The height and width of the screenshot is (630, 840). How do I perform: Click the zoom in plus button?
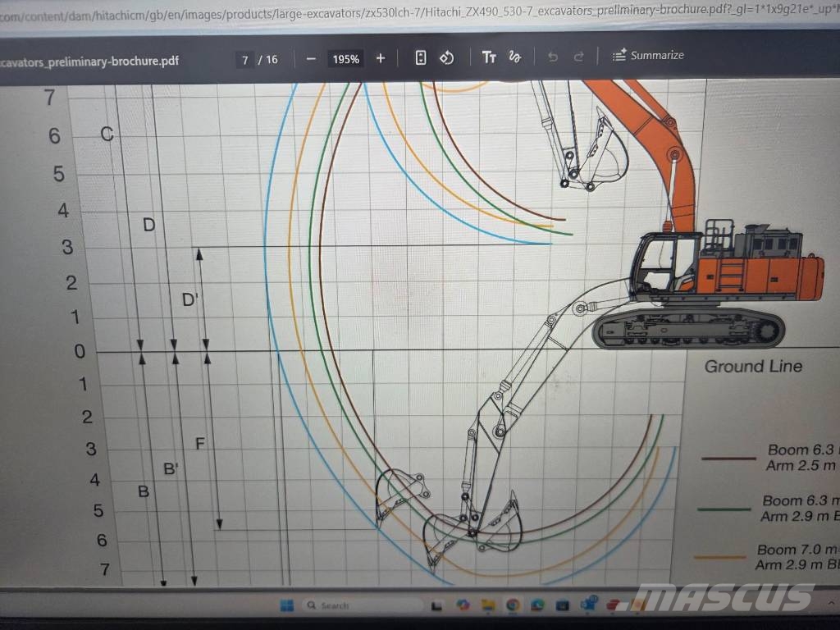click(x=381, y=58)
